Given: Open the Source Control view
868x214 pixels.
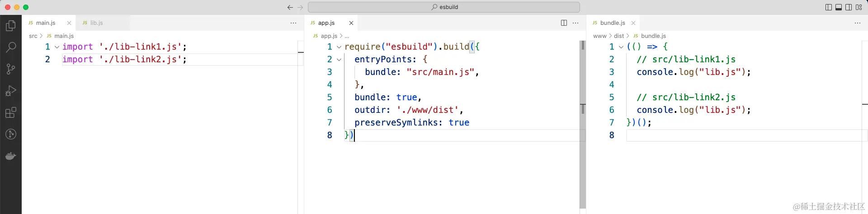Looking at the screenshot, I should tap(11, 69).
